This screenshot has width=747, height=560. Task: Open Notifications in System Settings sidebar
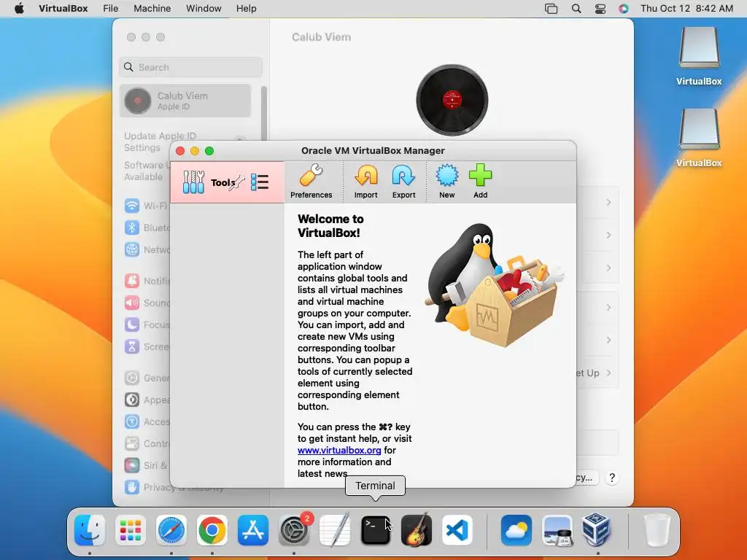click(x=146, y=281)
